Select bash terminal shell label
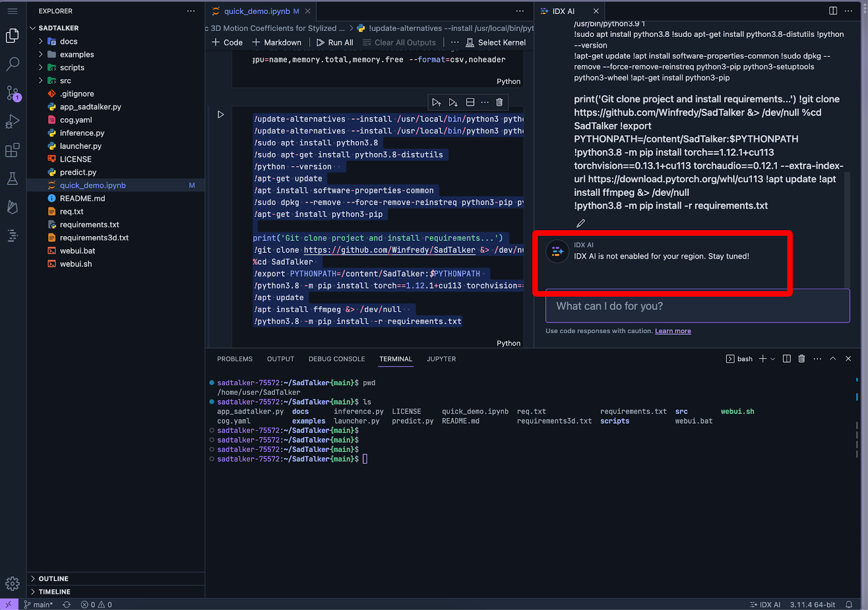The height and width of the screenshot is (610, 868). [x=739, y=359]
